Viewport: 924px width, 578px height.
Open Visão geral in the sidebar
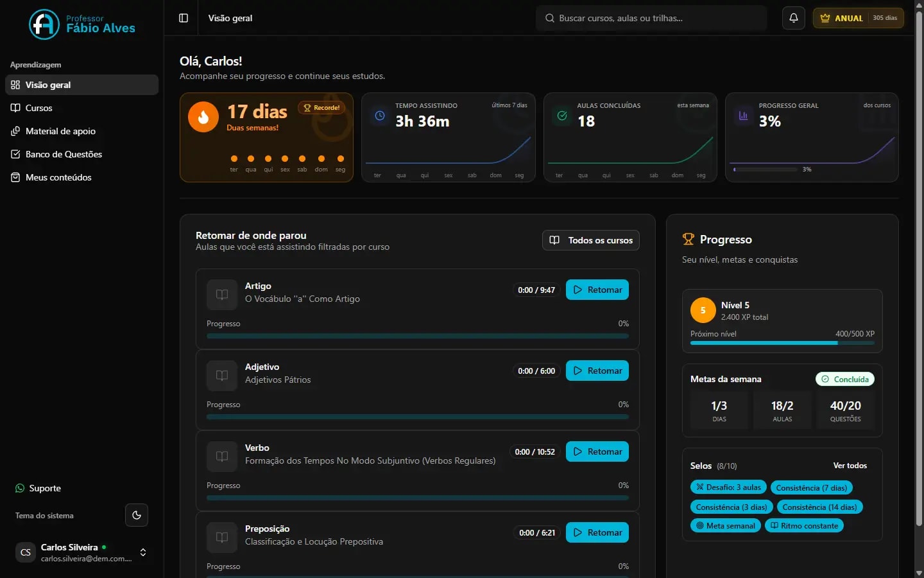(81, 85)
